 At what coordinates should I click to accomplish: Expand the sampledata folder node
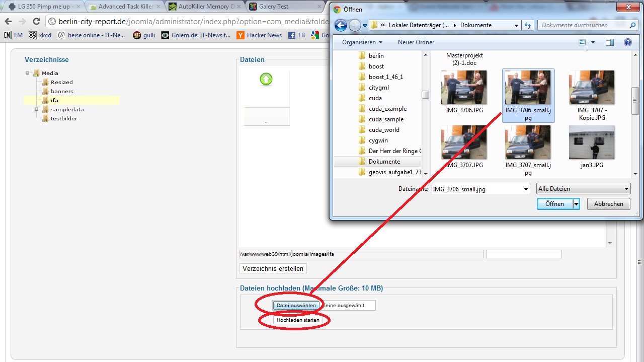[37, 109]
